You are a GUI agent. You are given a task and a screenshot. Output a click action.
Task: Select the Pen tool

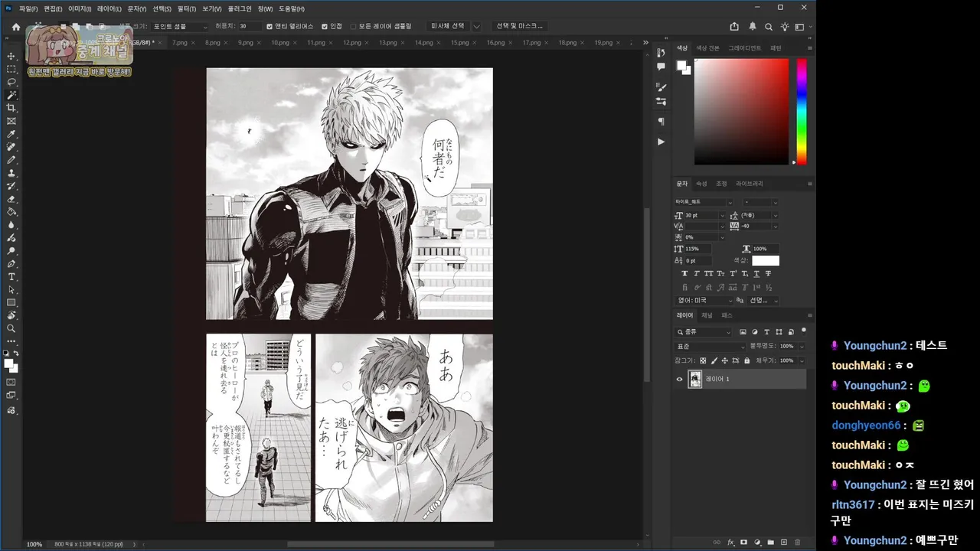pos(11,264)
